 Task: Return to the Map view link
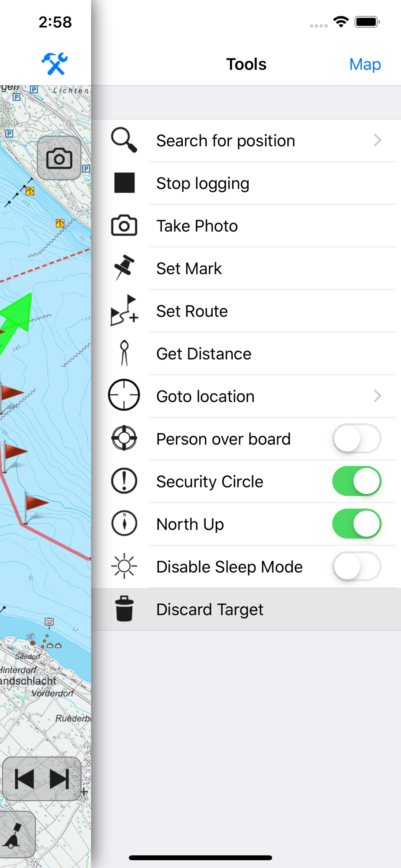click(365, 64)
